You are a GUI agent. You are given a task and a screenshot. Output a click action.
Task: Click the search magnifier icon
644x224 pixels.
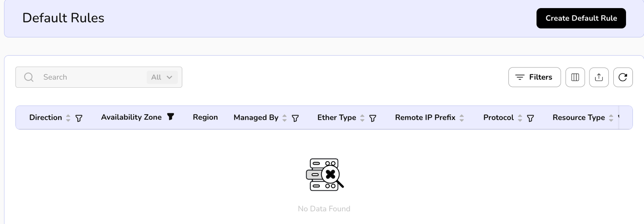pos(29,77)
